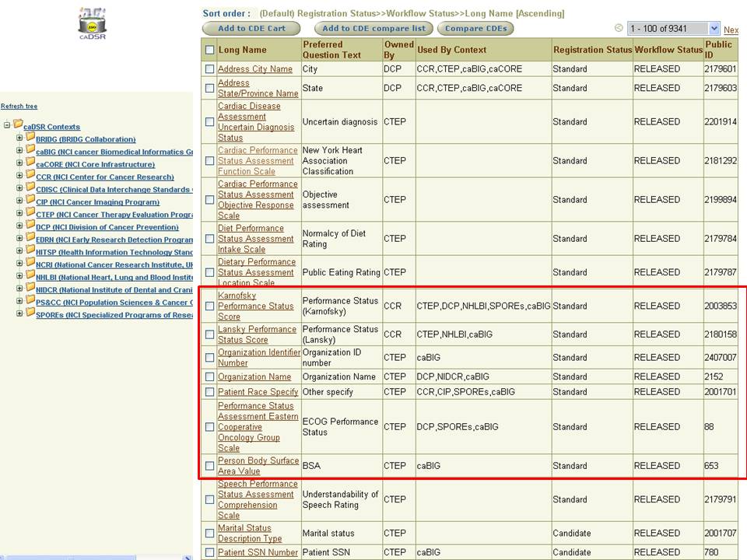Check the Address State/Province Name row checkbox

click(209, 88)
